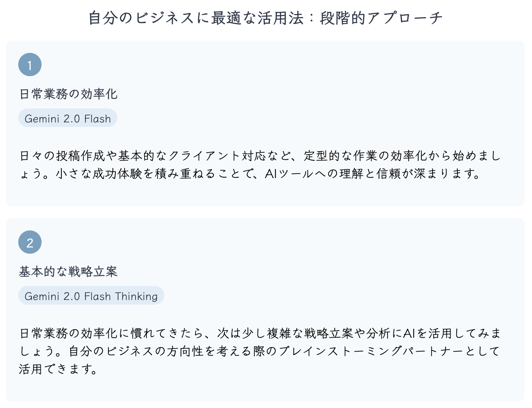Click the line ending with 信頼が深まります
The height and width of the screenshot is (408, 532).
[x=250, y=174]
